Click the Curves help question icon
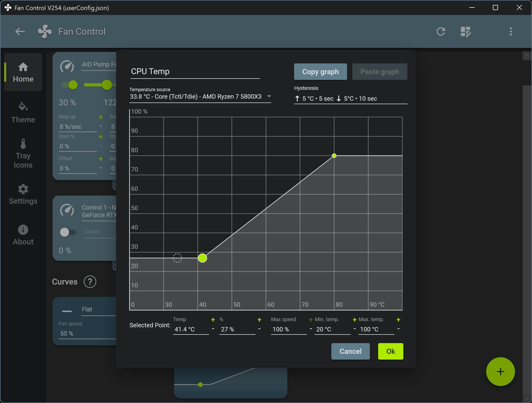Viewport: 532px width, 403px height. [x=90, y=282]
